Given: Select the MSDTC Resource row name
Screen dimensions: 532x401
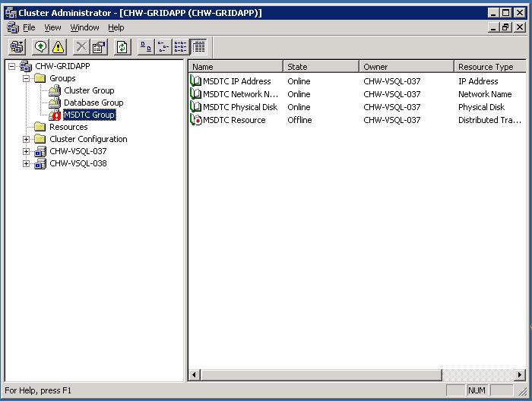Looking at the screenshot, I should [x=234, y=120].
